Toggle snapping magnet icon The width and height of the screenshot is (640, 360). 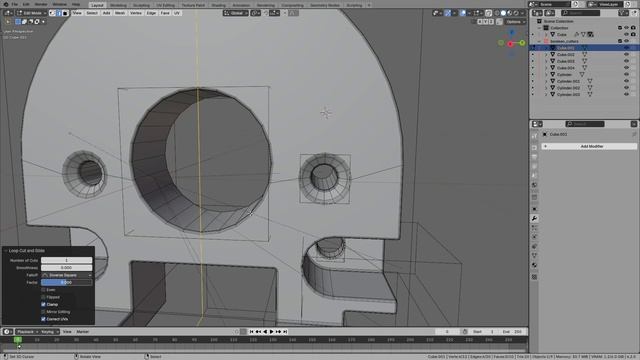(266, 13)
